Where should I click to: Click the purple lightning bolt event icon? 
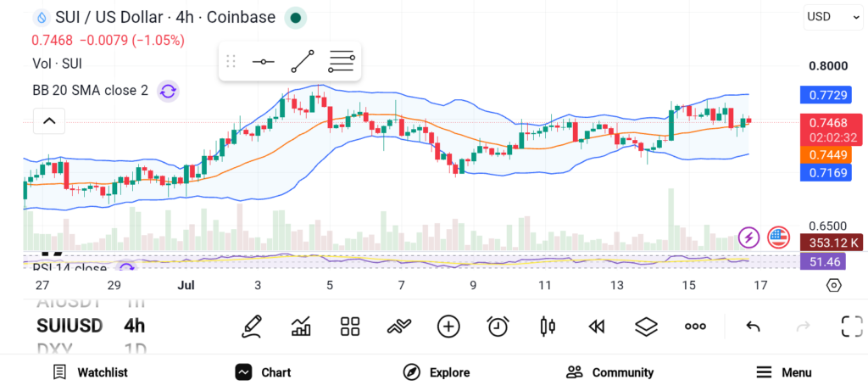[749, 238]
